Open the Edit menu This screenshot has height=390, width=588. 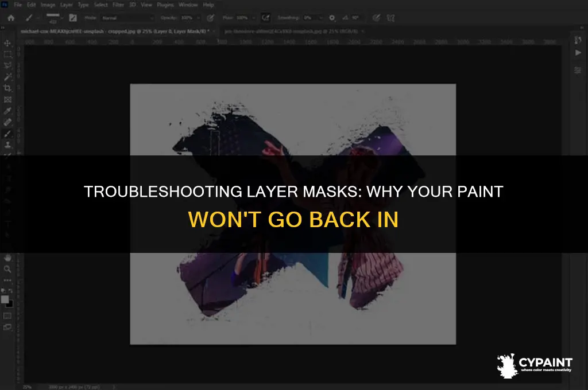point(31,5)
